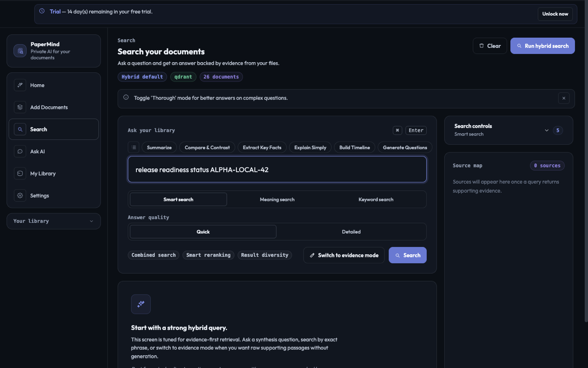Click the sparkle icon in empty-state card
Viewport: 588px width, 368px height.
click(141, 304)
